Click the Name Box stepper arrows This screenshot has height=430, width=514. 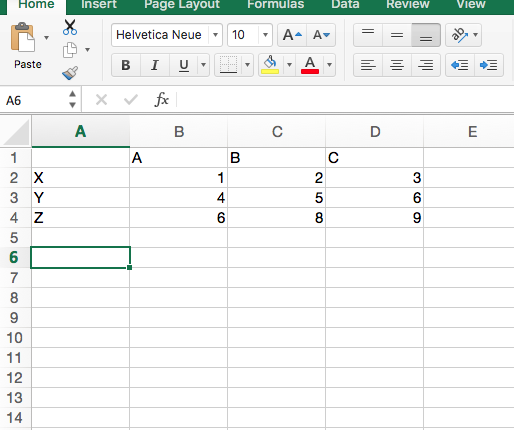[x=72, y=99]
